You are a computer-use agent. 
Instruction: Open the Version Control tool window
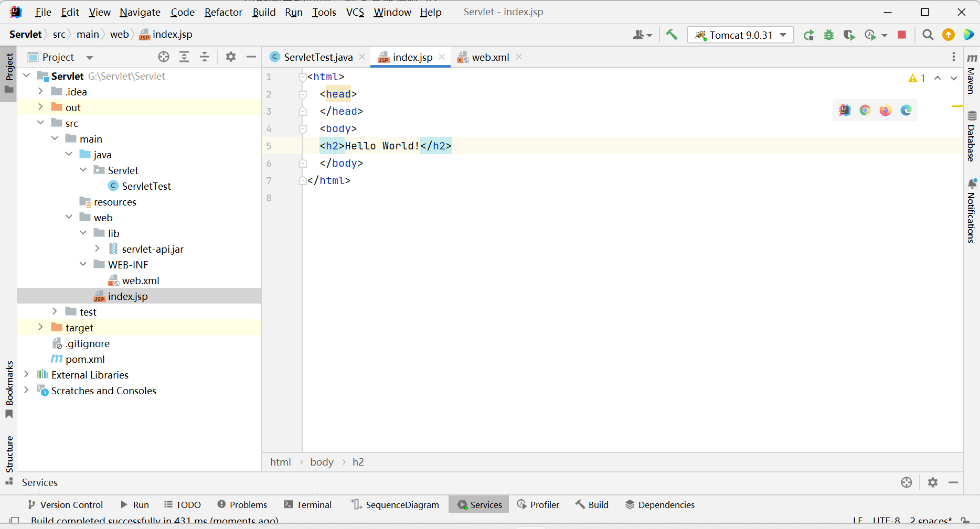pyautogui.click(x=65, y=504)
